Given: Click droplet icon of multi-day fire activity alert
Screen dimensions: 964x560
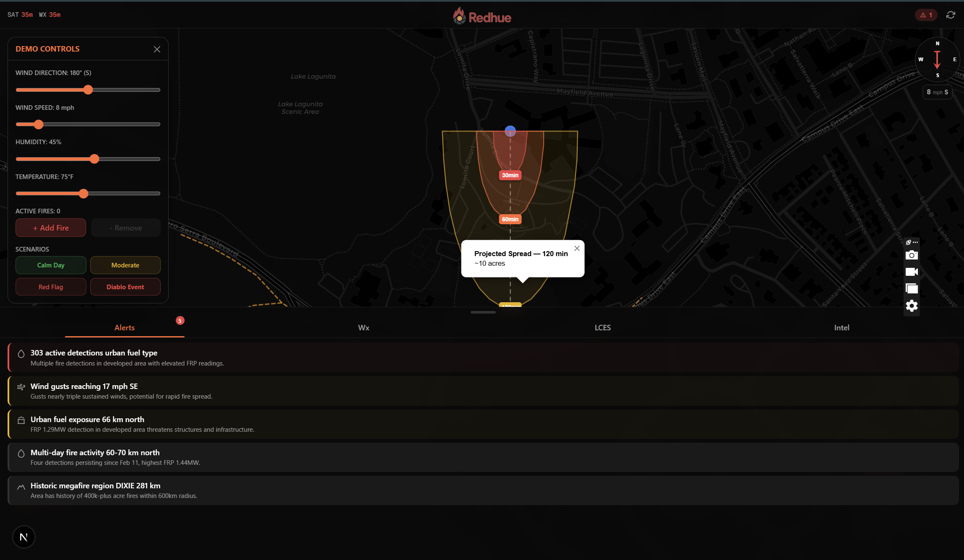Looking at the screenshot, I should pyautogui.click(x=21, y=454).
